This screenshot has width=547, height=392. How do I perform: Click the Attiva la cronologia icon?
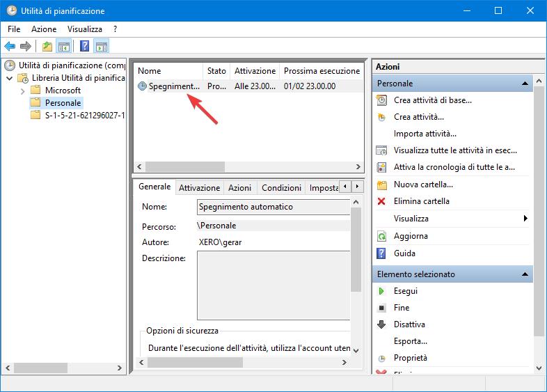point(381,167)
